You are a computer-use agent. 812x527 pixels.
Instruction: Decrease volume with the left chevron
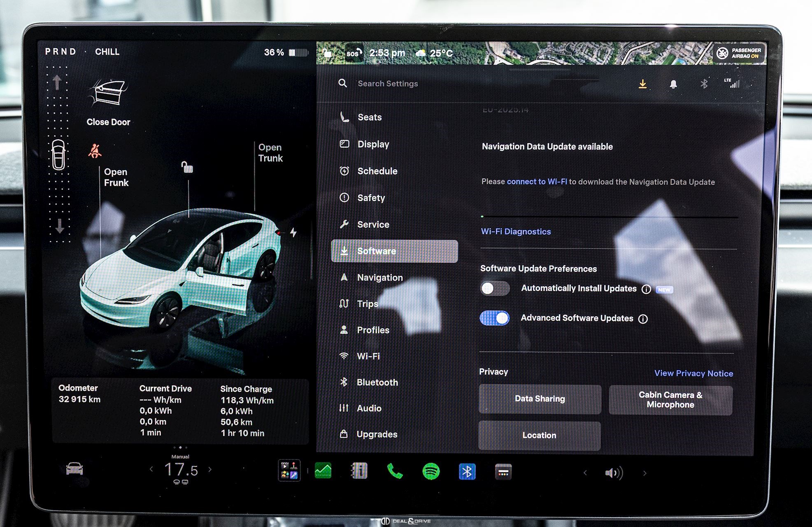pyautogui.click(x=585, y=473)
